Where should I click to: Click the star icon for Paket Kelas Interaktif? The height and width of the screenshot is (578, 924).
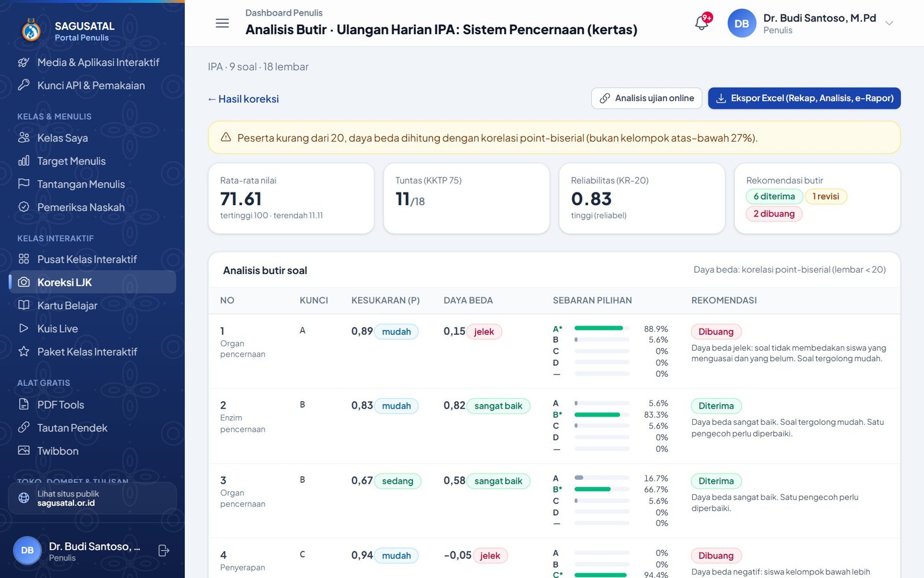(x=24, y=351)
